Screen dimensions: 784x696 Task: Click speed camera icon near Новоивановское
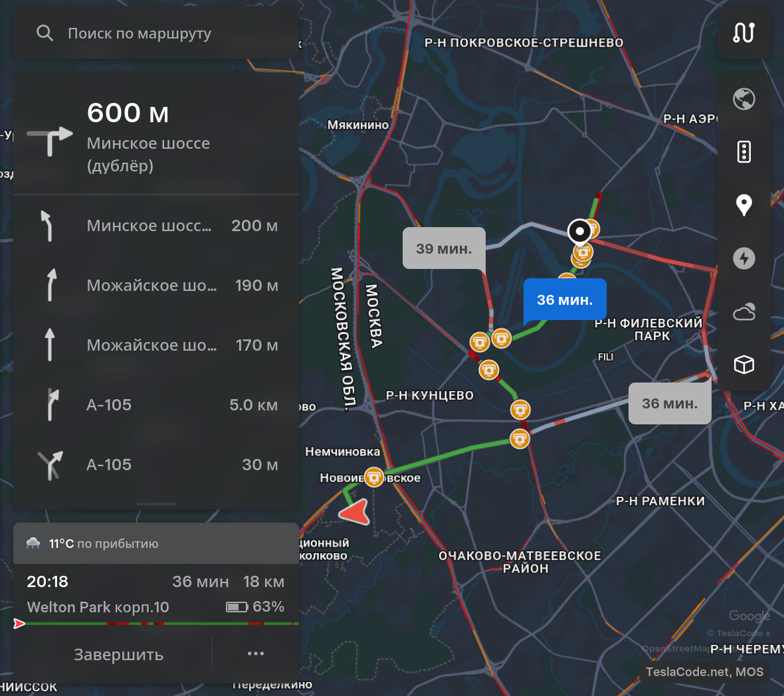373,477
